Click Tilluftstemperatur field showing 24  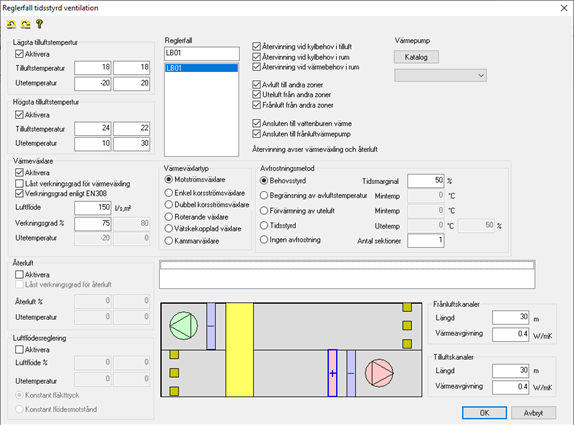click(93, 128)
